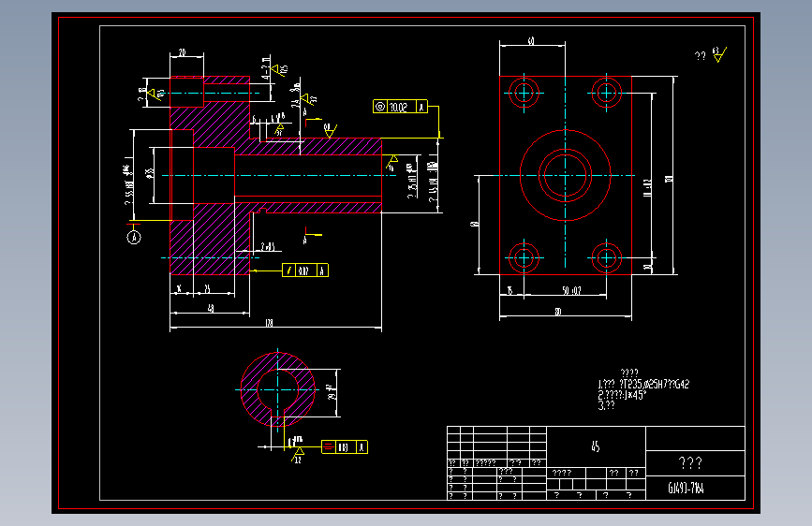Select upper section cut marker A
Image resolution: width=812 pixels, height=526 pixels.
(311, 119)
